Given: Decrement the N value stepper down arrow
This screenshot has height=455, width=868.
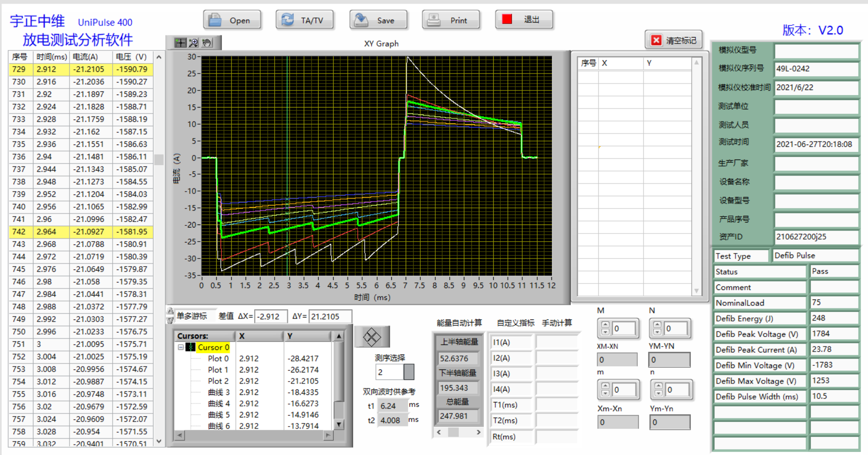Looking at the screenshot, I should coord(657,332).
